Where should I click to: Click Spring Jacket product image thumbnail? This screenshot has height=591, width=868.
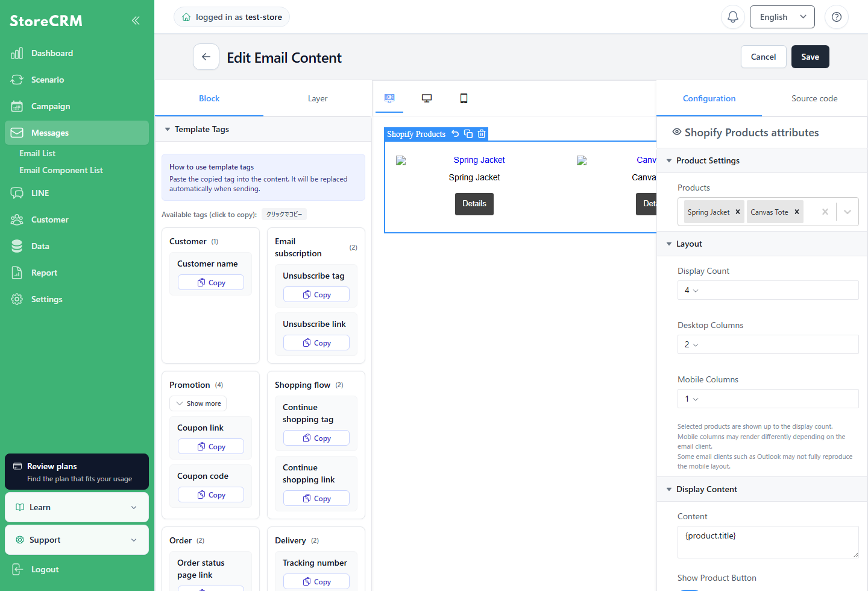[401, 160]
